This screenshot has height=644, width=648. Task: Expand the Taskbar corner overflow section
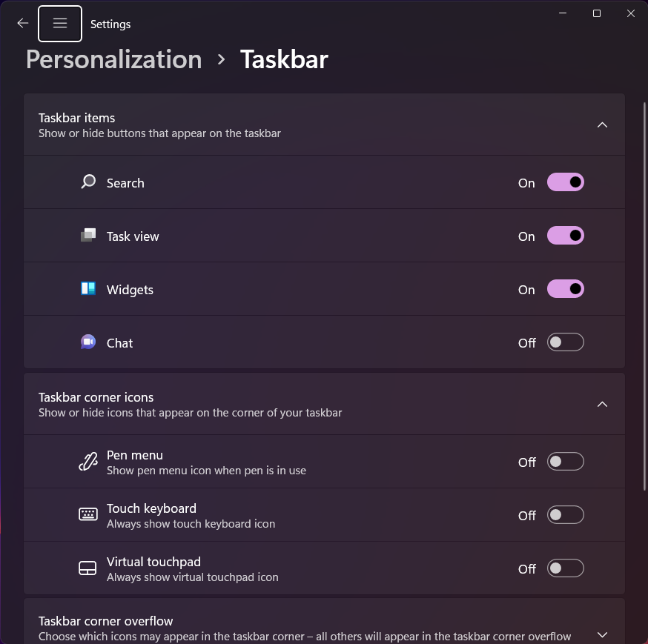click(x=602, y=634)
